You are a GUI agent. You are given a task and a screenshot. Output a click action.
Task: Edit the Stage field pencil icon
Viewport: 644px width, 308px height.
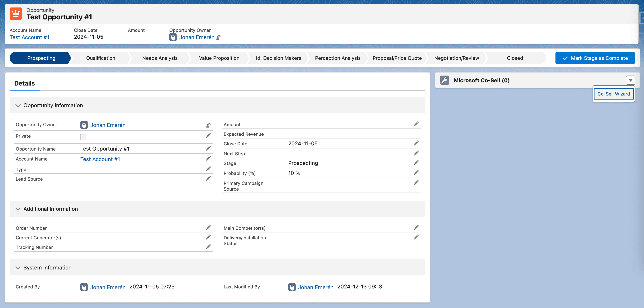(416, 163)
